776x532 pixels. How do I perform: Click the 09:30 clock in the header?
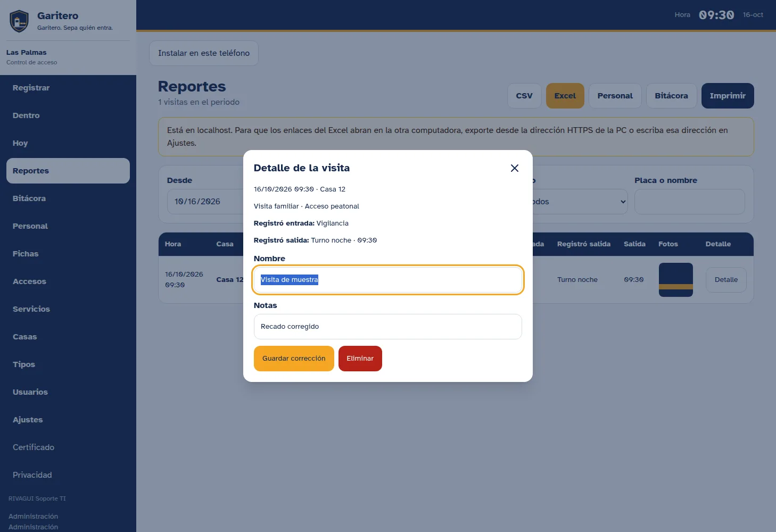click(716, 15)
